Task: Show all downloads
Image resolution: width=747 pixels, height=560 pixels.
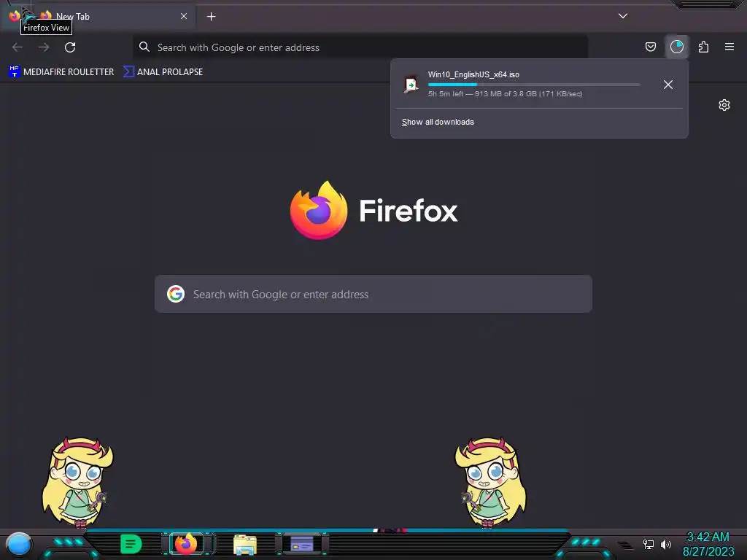Action: coord(438,122)
